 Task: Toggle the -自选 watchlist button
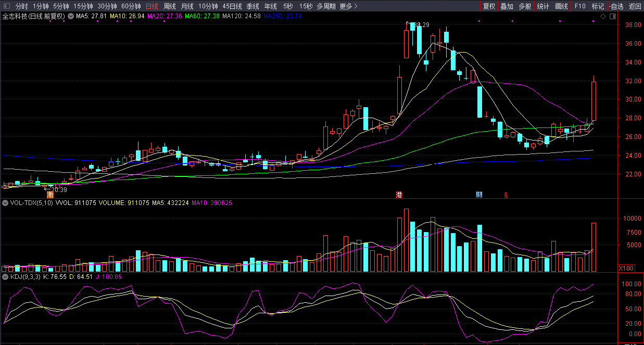[616, 7]
